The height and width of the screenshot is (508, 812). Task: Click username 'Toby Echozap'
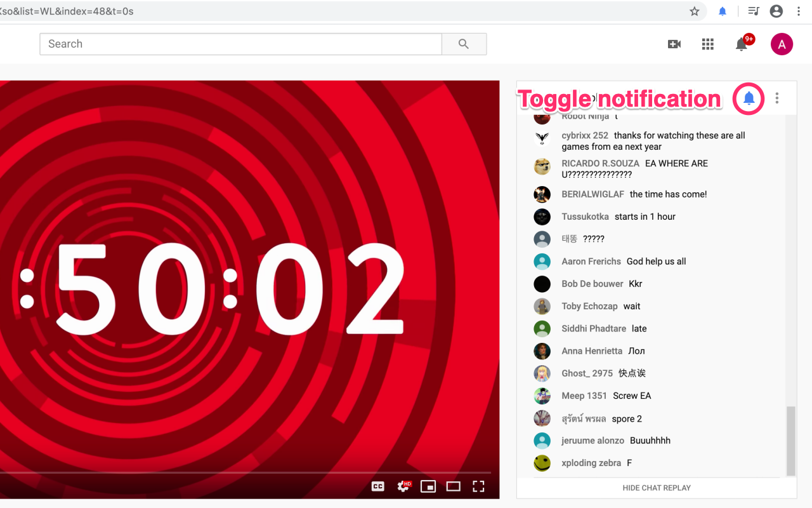coord(589,306)
